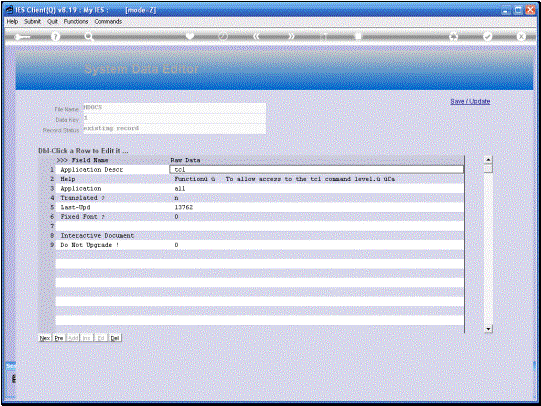Click scrollbar down arrow of grid
Viewport: 541px width, 406px height.
(x=488, y=329)
